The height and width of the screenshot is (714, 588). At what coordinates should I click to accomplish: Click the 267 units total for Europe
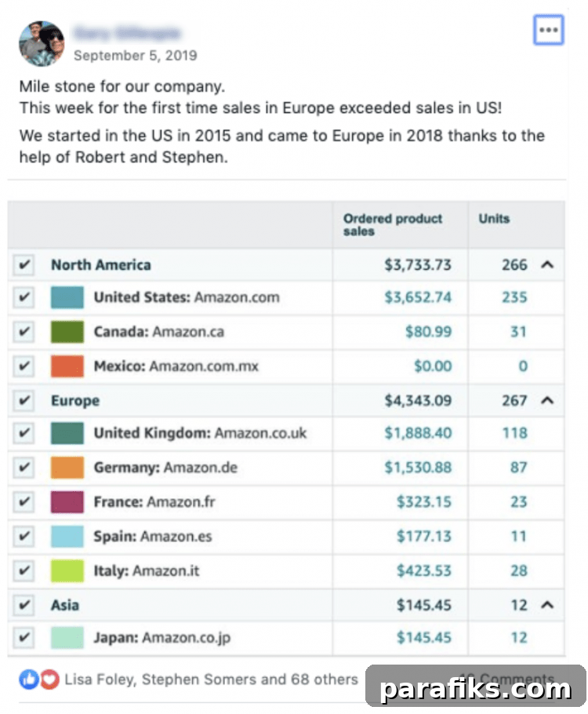(514, 401)
